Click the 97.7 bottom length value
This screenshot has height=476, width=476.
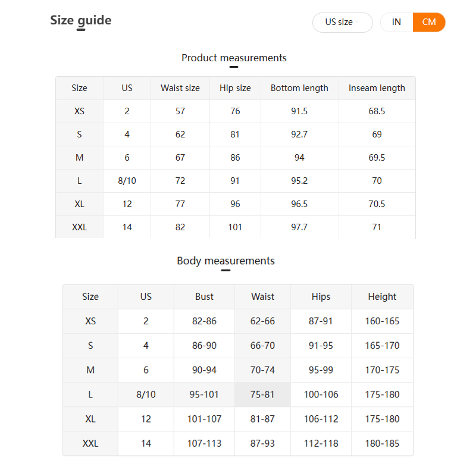pyautogui.click(x=299, y=227)
